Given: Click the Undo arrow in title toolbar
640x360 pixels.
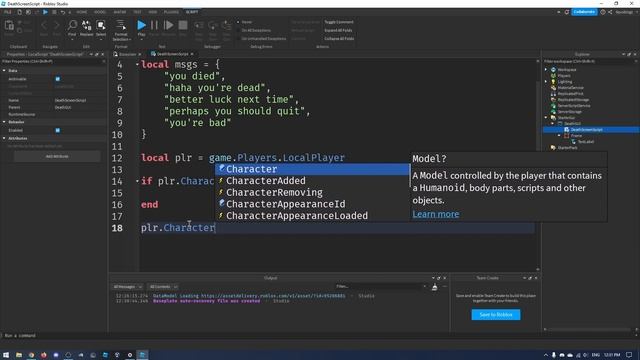Looking at the screenshot, I should [63, 12].
